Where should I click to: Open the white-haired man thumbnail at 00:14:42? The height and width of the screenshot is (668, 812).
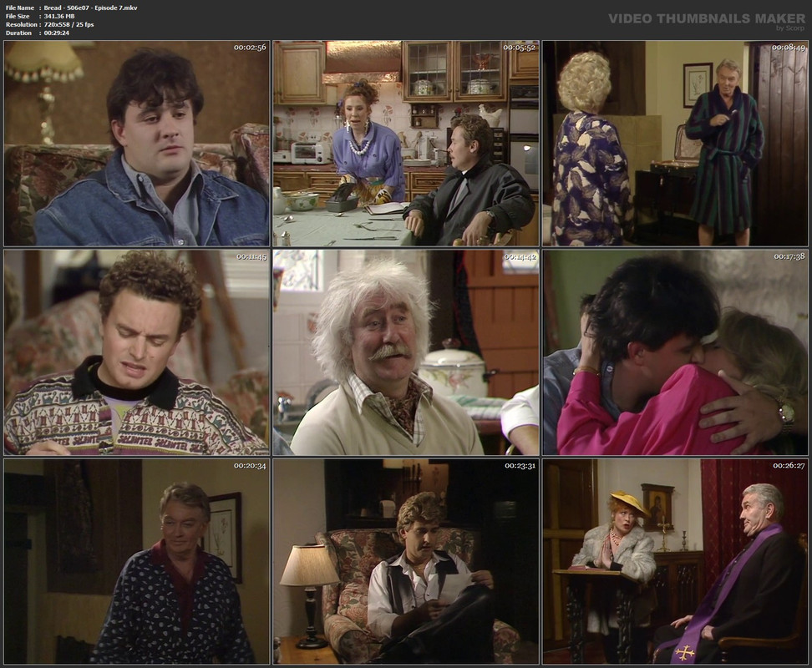(x=406, y=352)
